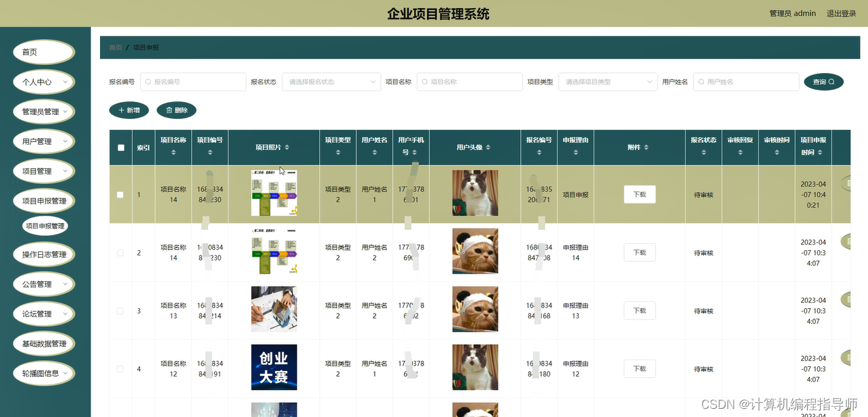868x417 pixels.
Task: Open the user avatar in row 4
Action: coord(476,368)
